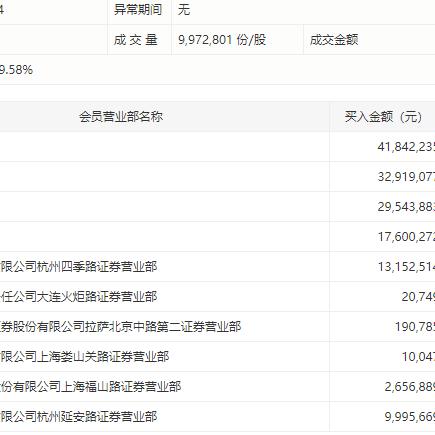
Task: Select the amount starting 17,600,27
Action: (x=406, y=237)
